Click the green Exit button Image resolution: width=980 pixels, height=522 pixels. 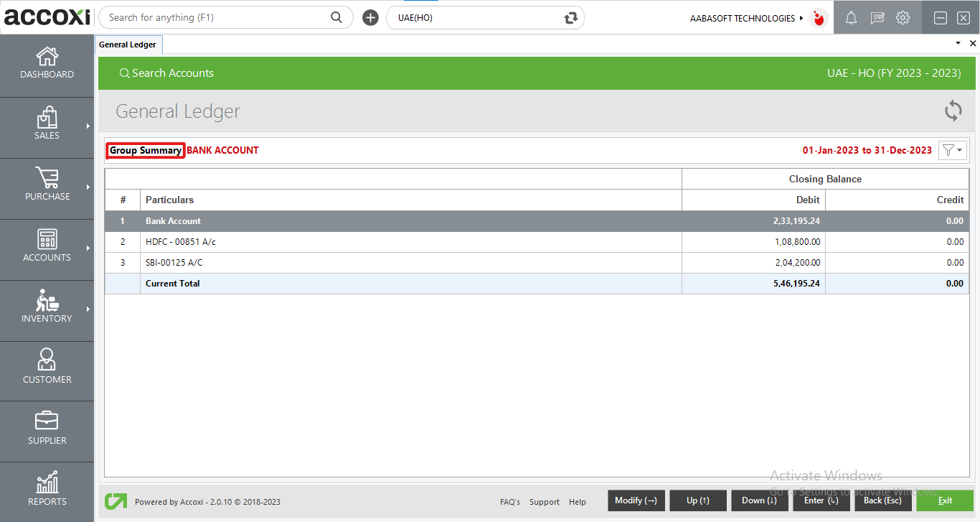point(944,500)
